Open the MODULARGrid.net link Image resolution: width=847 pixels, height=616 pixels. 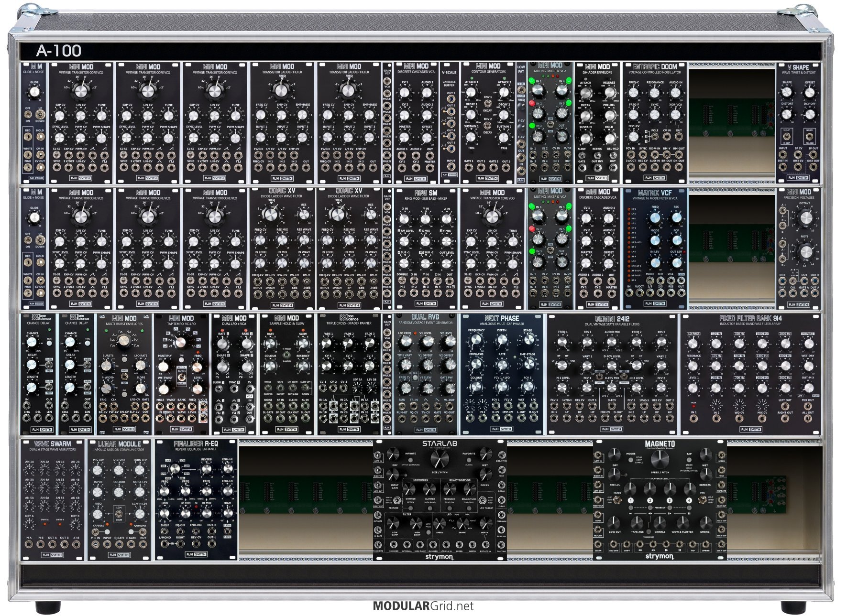pos(423,606)
